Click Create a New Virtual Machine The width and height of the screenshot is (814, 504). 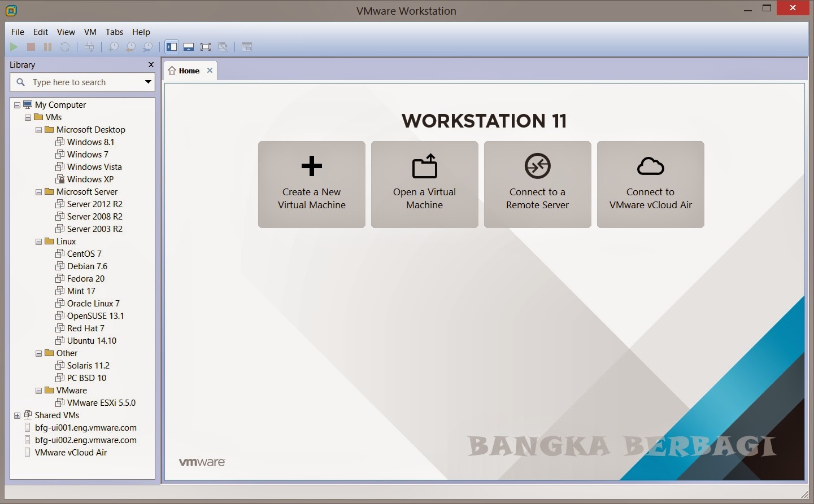point(311,185)
